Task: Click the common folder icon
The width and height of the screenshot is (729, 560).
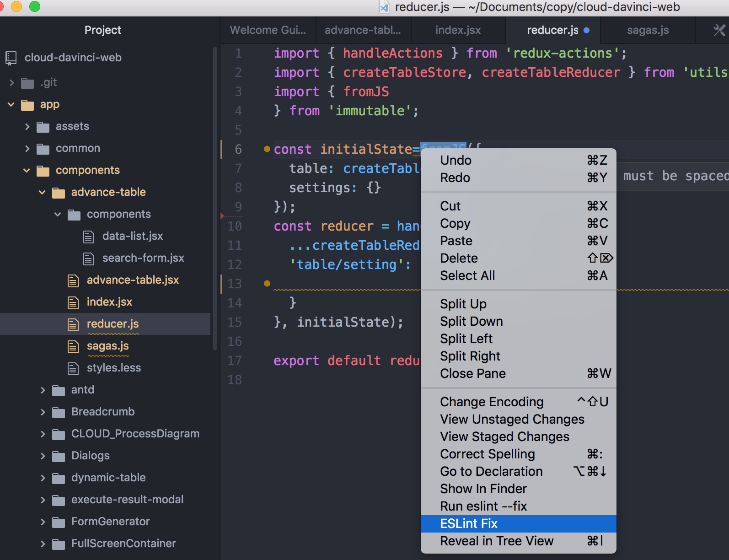Action: [x=43, y=149]
